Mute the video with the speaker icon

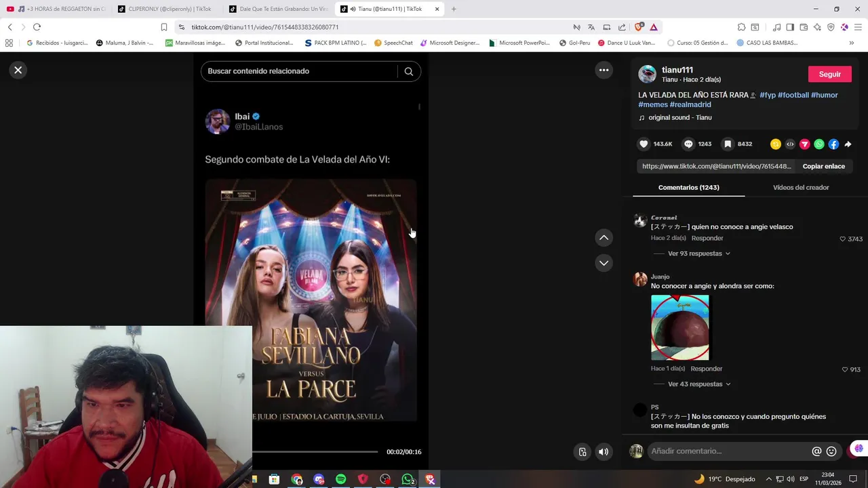click(604, 452)
